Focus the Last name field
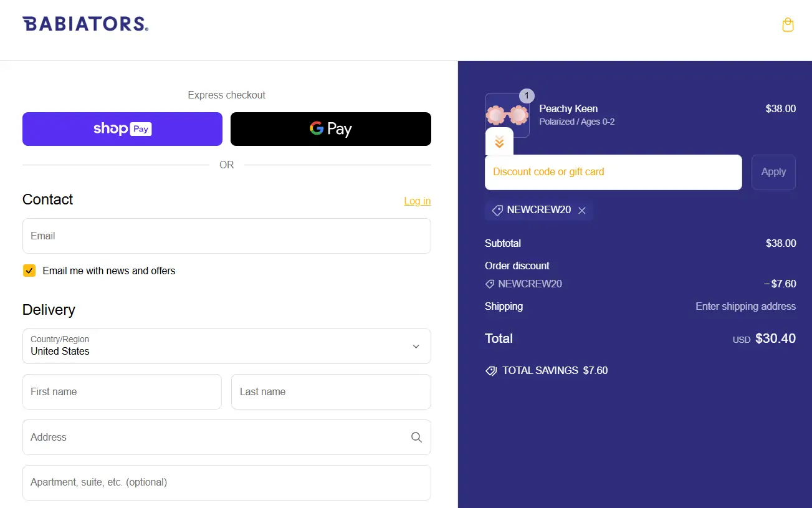This screenshot has width=812, height=508. pos(331,391)
